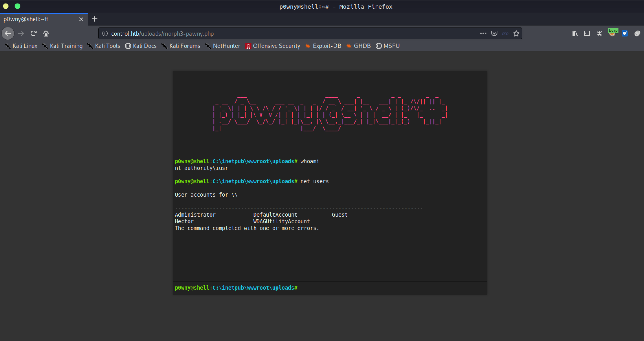Click the 'whoami' command text
This screenshot has width=644, height=341.
click(x=310, y=161)
